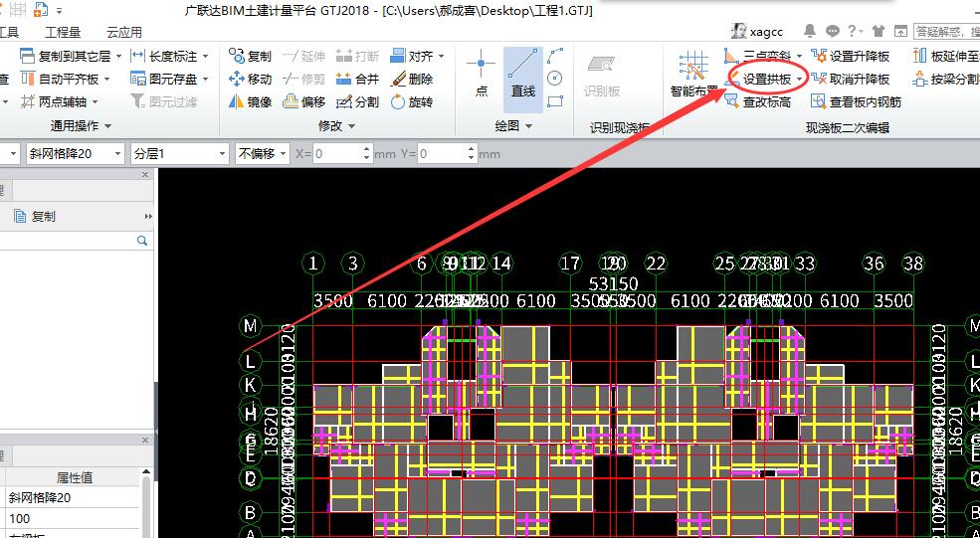Click 设置升降板 tool
Screen dimensions: 980x538
850,57
